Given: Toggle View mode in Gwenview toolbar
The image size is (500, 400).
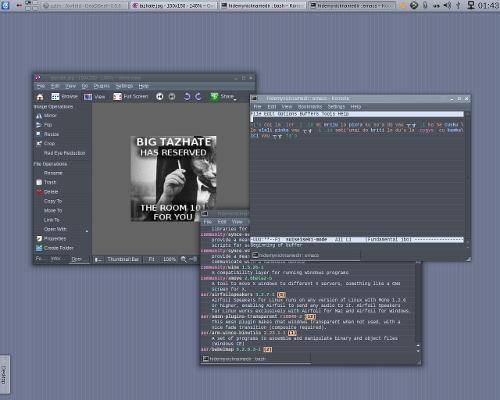Looking at the screenshot, I should (94, 97).
